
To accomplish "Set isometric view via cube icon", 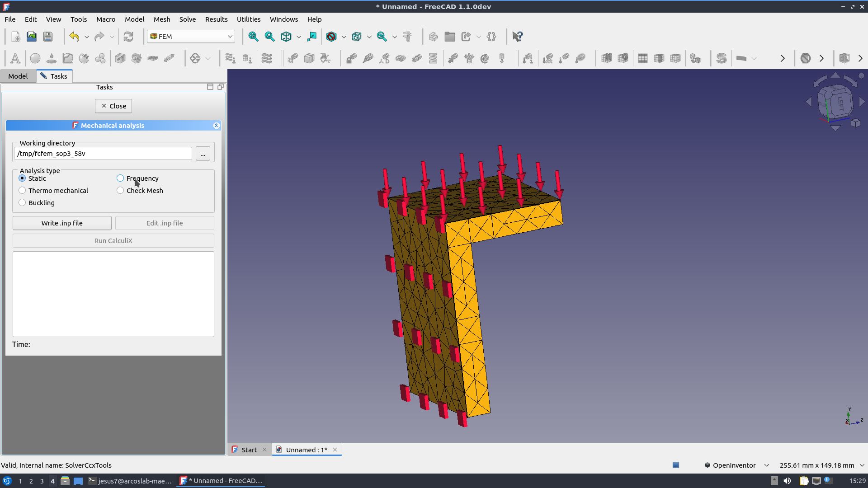I will pos(286,37).
